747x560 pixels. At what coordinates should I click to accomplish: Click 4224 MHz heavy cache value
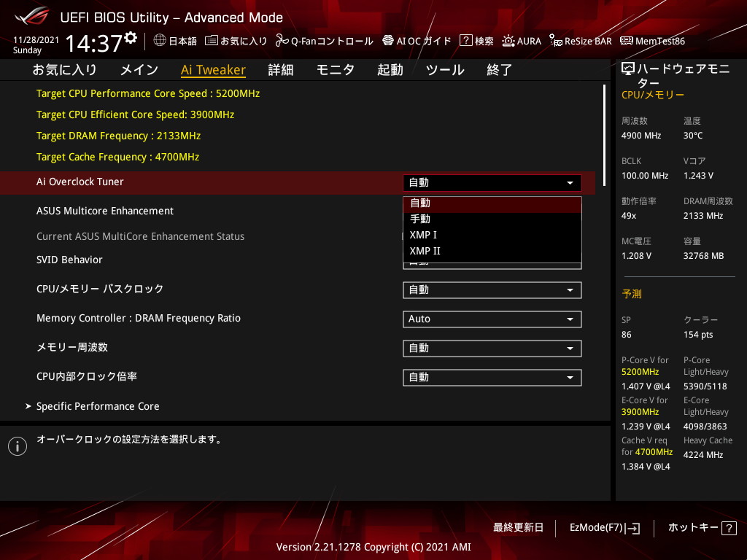coord(703,455)
